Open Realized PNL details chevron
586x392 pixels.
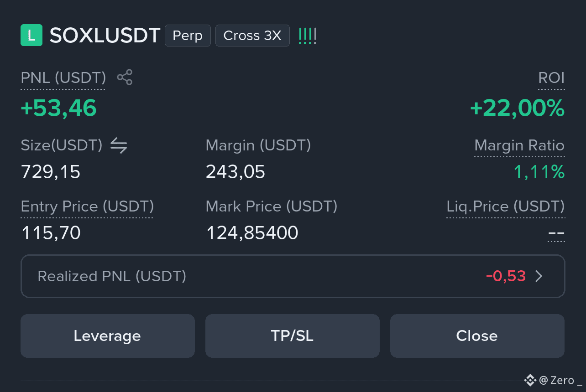point(539,276)
